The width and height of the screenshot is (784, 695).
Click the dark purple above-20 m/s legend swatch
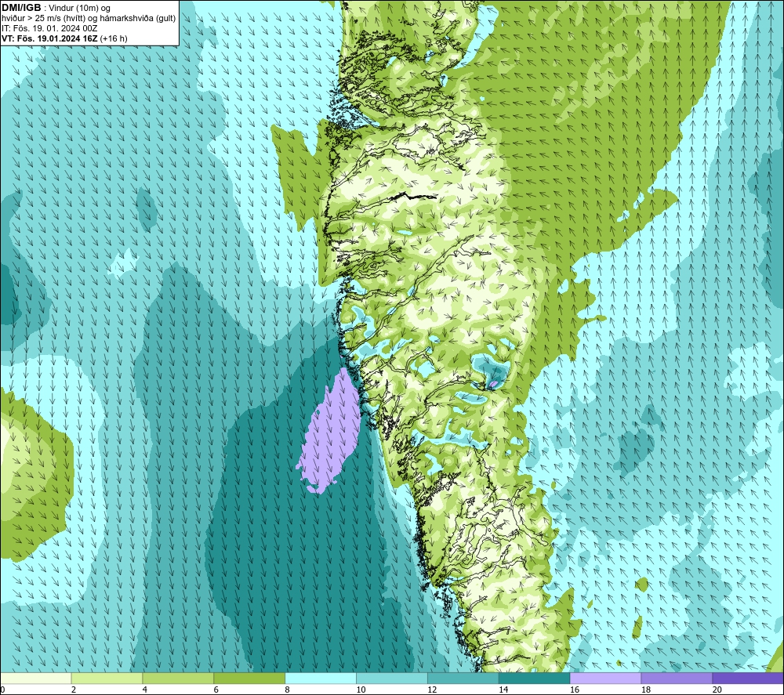tap(748, 678)
